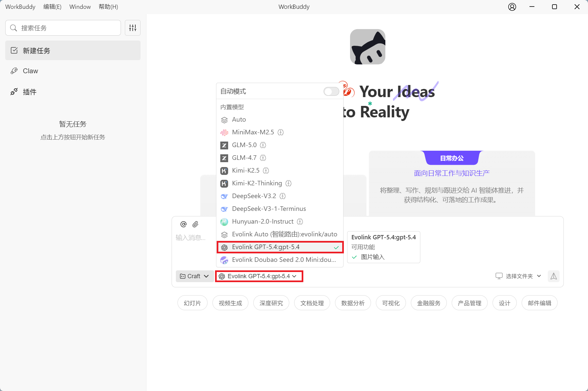
Task: Click the 新建任务 button
Action: (x=73, y=50)
